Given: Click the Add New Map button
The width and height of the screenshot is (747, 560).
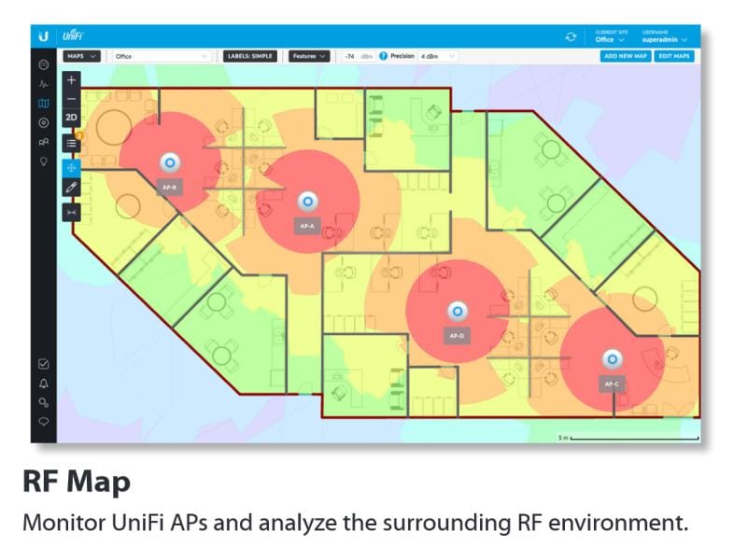Looking at the screenshot, I should [626, 56].
